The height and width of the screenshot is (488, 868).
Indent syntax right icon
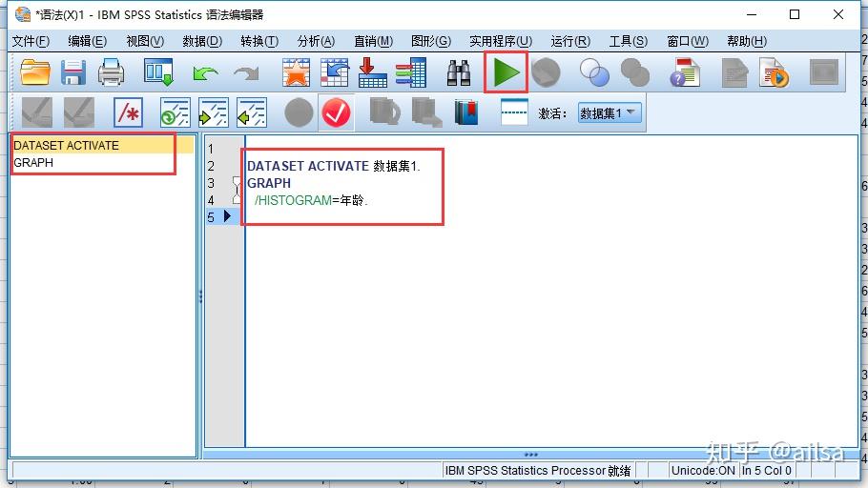tap(213, 112)
